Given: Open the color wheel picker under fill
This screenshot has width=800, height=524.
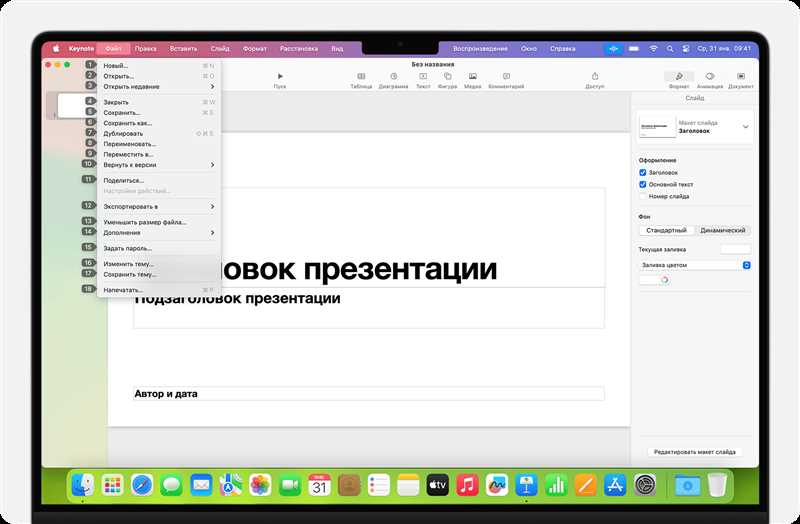Looking at the screenshot, I should click(x=664, y=280).
